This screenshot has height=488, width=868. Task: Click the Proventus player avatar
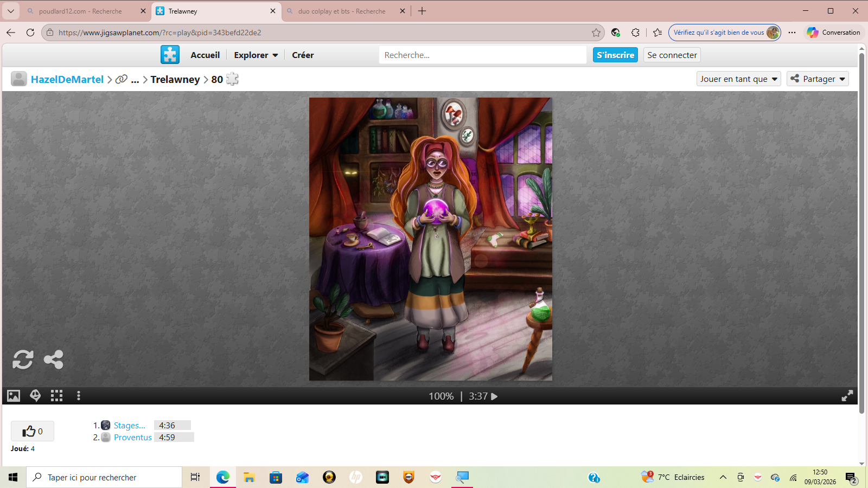click(106, 438)
